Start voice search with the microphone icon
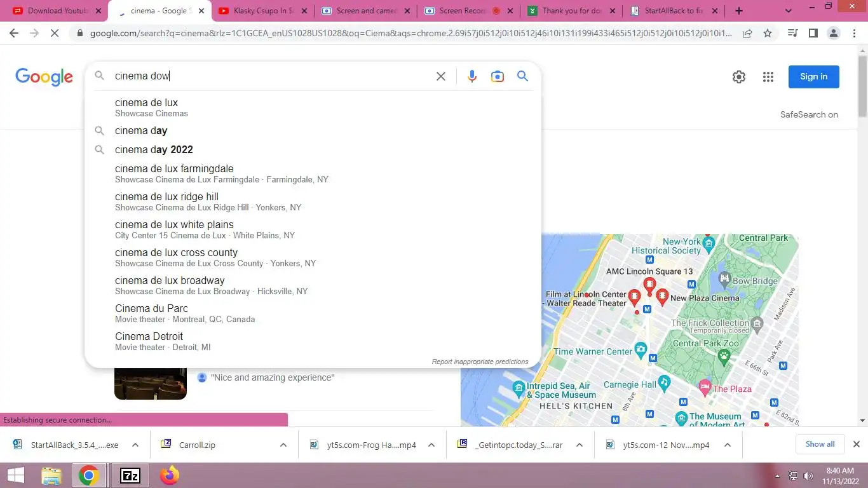The image size is (868, 488). tap(471, 76)
